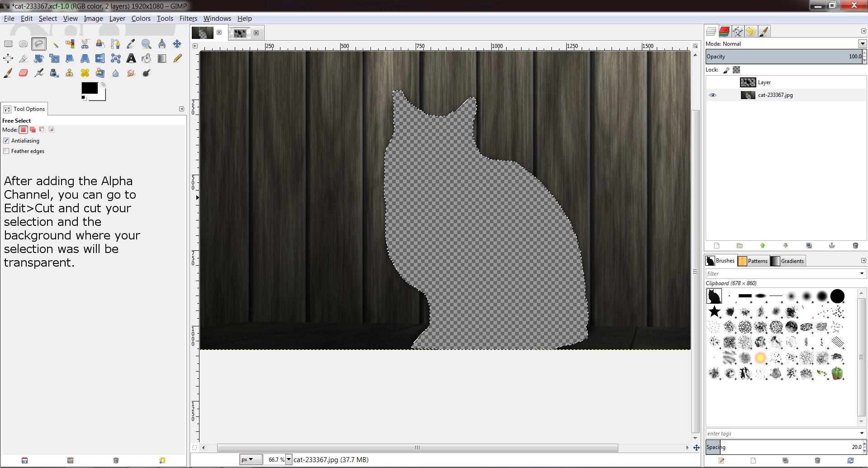Select the Paintbrush tool
The width and height of the screenshot is (868, 468).
pyautogui.click(x=8, y=73)
